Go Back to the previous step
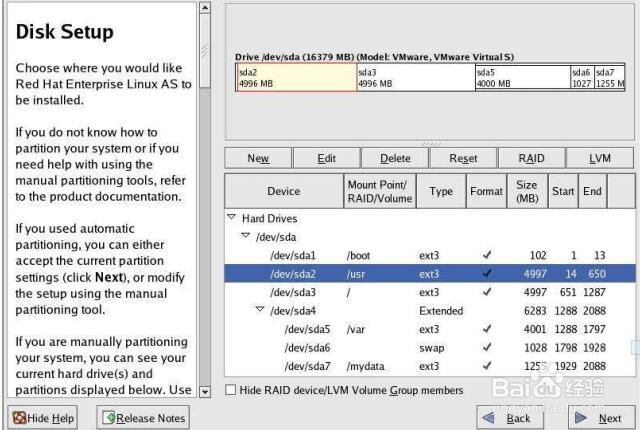 (x=510, y=418)
